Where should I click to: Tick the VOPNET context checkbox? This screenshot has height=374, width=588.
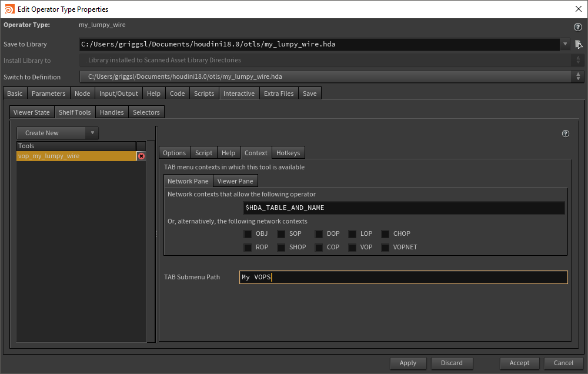385,248
